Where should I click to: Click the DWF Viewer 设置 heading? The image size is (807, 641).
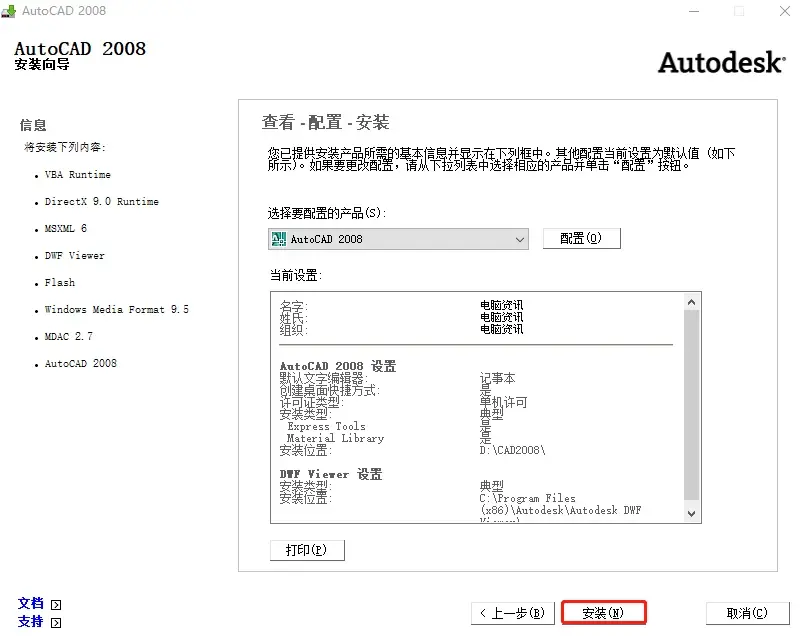pos(331,474)
